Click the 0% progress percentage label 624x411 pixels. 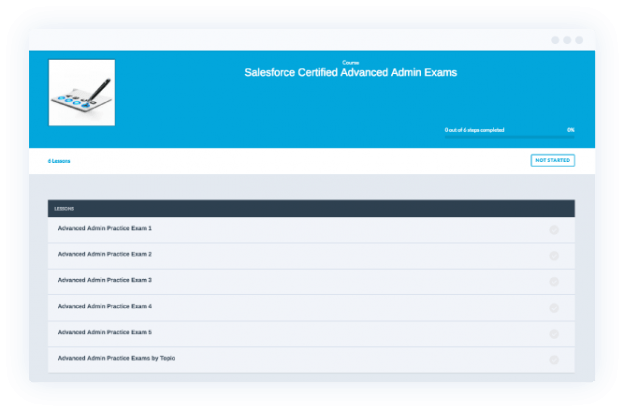(x=571, y=130)
